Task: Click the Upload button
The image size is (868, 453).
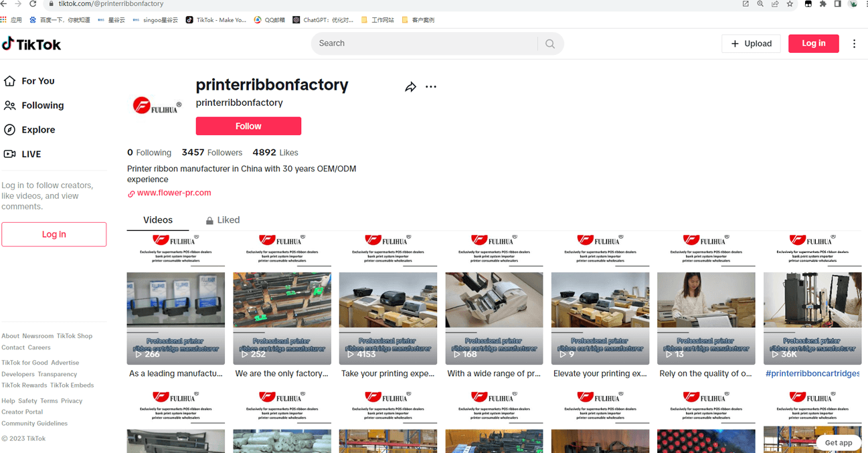Action: 751,43
